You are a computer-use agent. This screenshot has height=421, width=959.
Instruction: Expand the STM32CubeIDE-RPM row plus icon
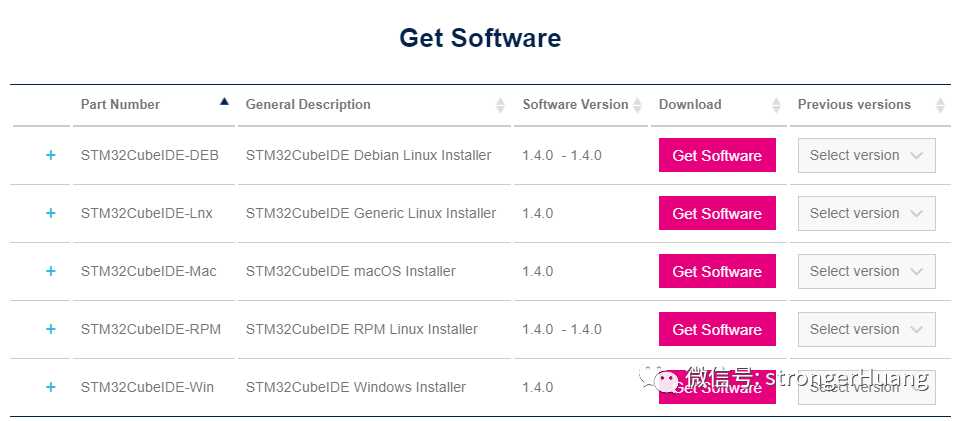click(x=51, y=329)
